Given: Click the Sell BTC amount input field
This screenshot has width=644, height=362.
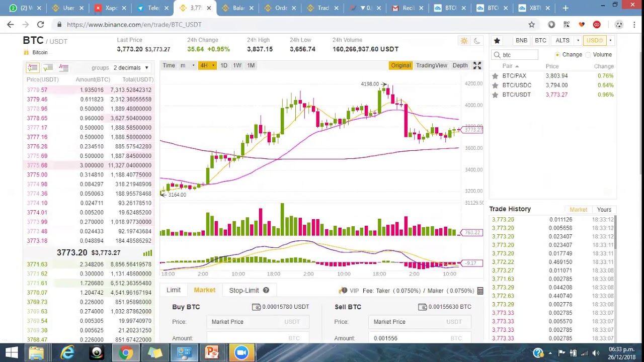Looking at the screenshot, I should tap(420, 338).
